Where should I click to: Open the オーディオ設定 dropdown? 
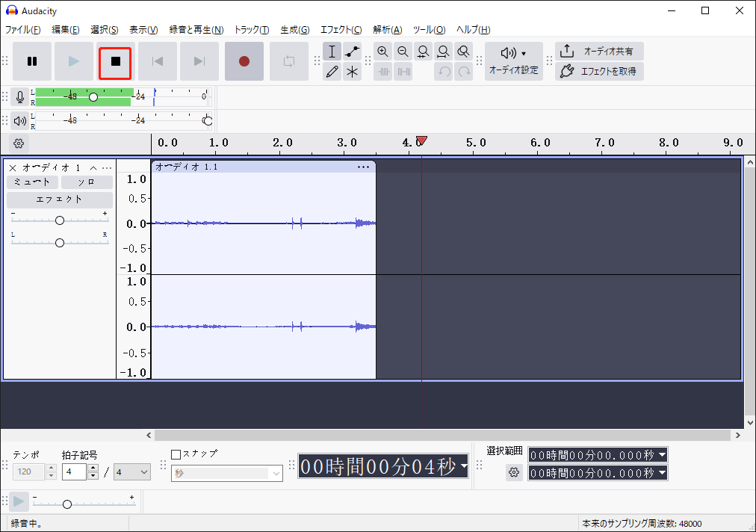point(514,61)
